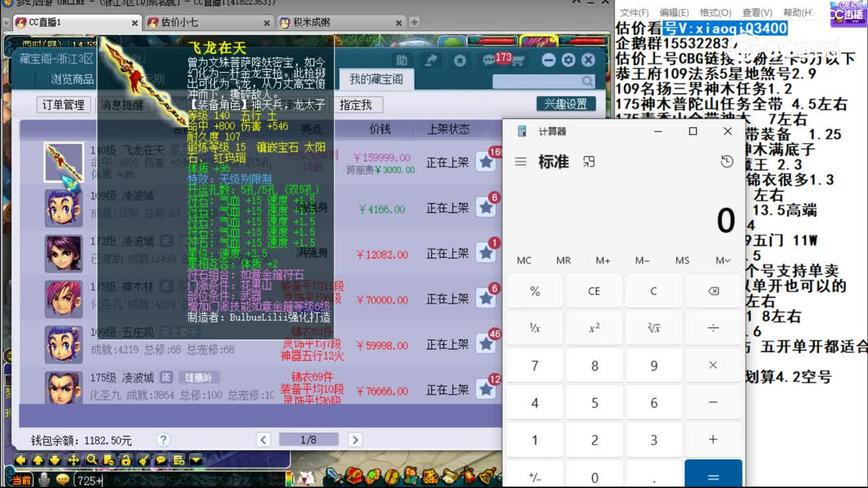This screenshot has width=868, height=488.
Task: Open the messages icon with 173 badge
Action: (490, 60)
